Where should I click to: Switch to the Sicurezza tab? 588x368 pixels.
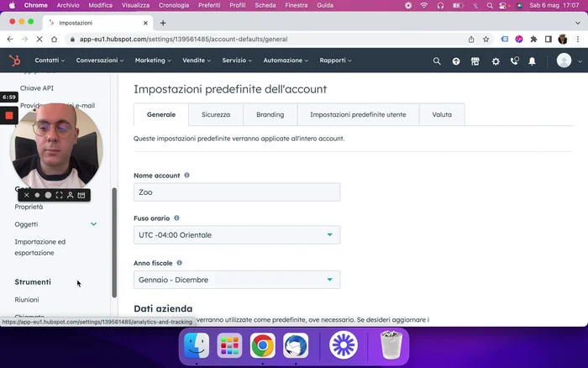coord(216,115)
